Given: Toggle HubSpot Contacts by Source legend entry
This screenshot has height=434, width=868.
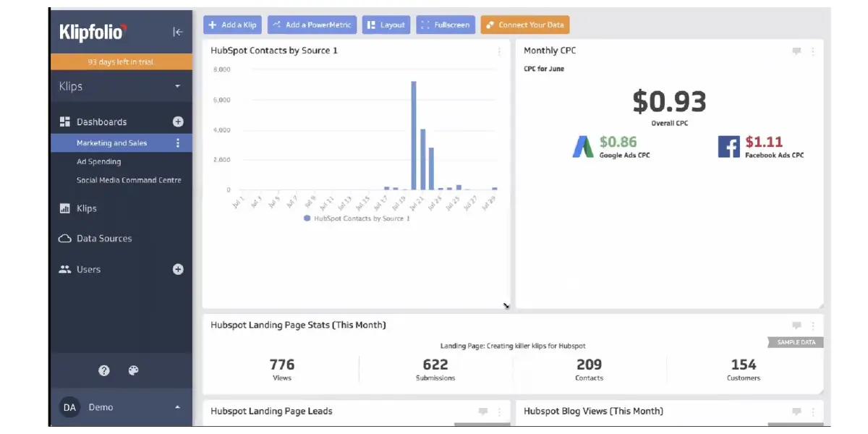Looking at the screenshot, I should (x=357, y=218).
